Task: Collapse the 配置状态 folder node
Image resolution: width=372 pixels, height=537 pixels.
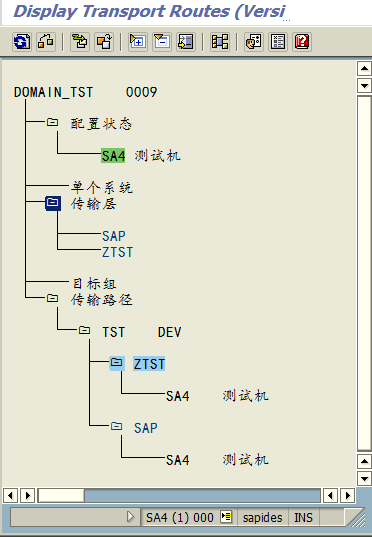Action: tap(52, 122)
